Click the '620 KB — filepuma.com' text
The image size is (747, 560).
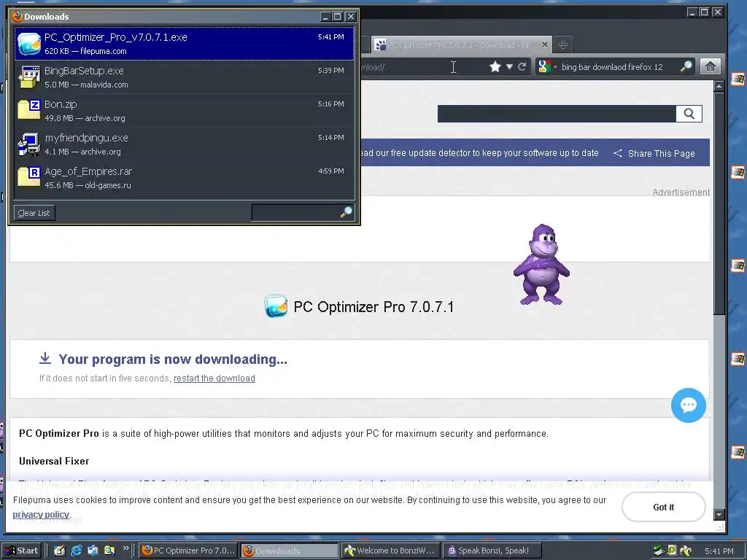click(86, 51)
